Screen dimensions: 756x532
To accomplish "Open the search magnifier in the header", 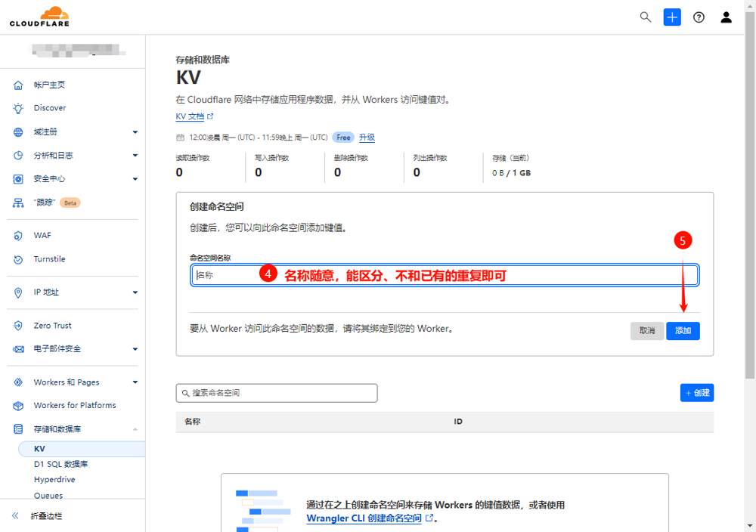I will pos(645,17).
